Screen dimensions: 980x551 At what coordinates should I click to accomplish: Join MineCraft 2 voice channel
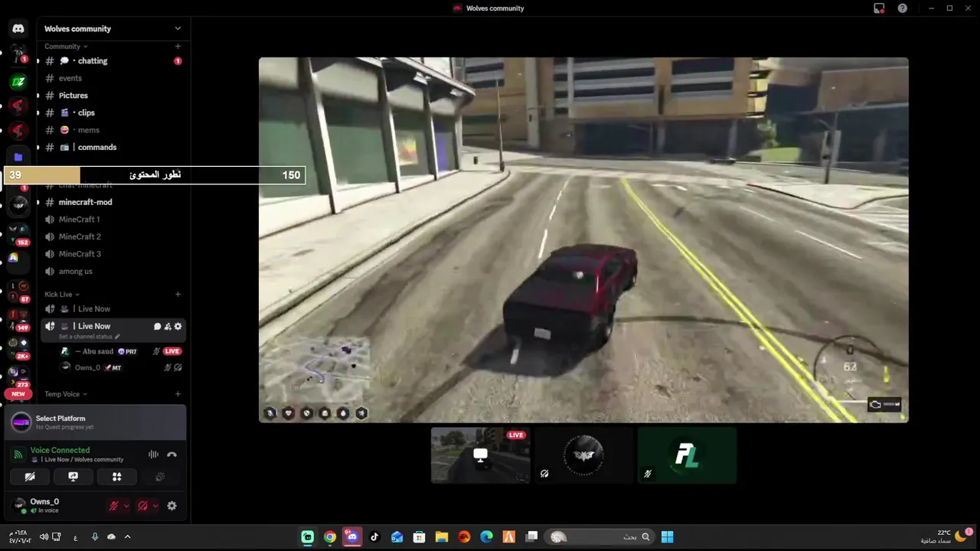click(x=113, y=236)
